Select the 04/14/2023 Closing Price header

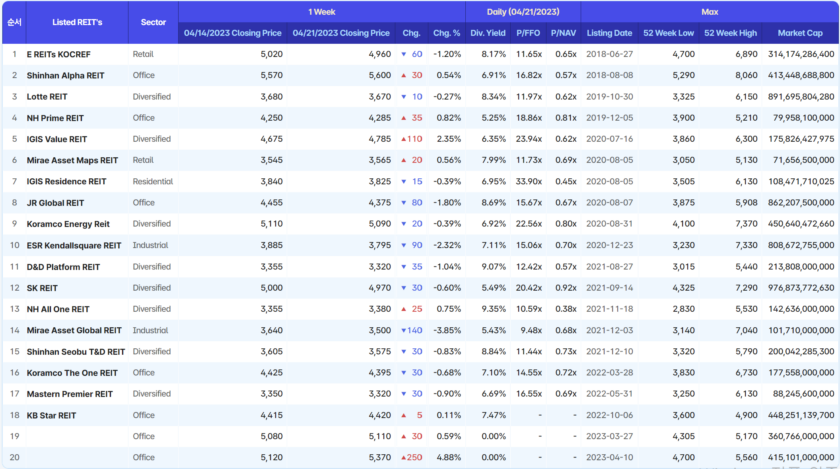[232, 33]
